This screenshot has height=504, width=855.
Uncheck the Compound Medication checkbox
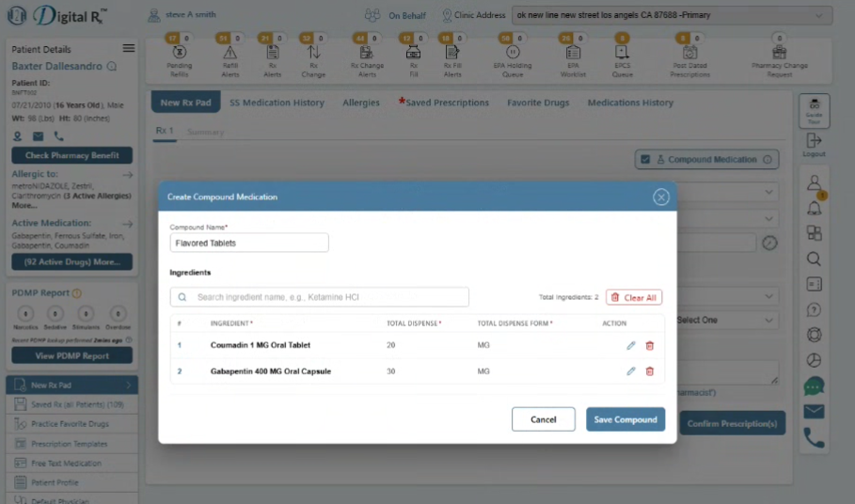click(645, 160)
